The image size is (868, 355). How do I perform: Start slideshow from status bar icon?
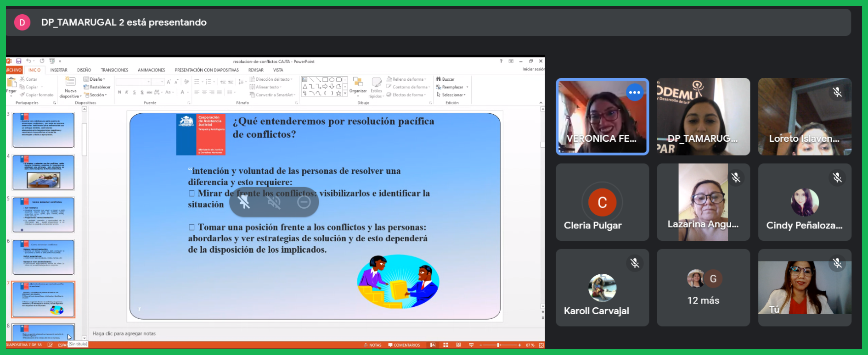pos(471,345)
